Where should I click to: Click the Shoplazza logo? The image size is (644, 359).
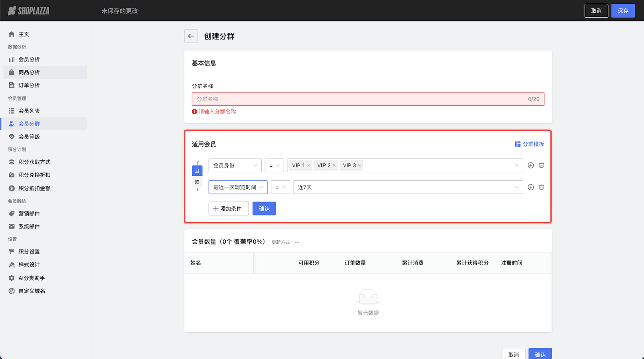[29, 11]
